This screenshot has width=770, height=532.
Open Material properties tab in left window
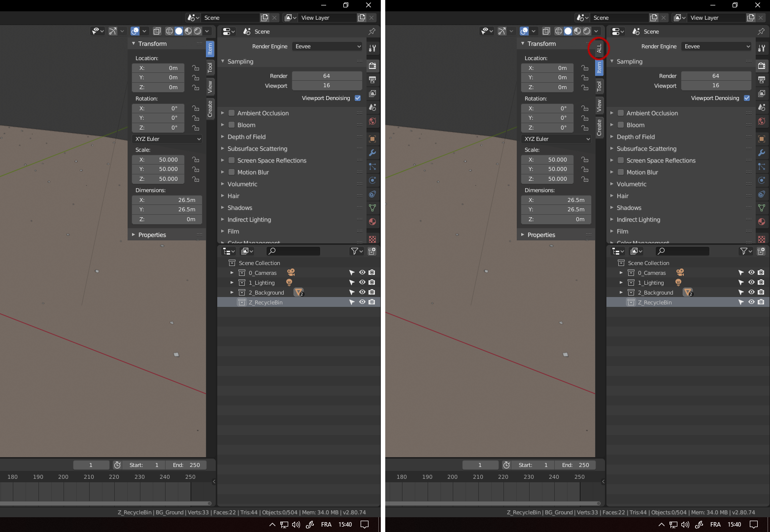(x=372, y=222)
